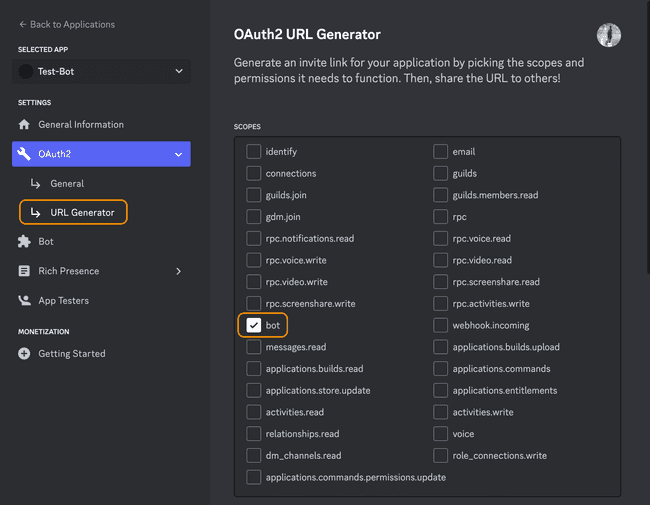Tick rpc.voice.write checkbox
The height and width of the screenshot is (505, 650).
(x=254, y=260)
